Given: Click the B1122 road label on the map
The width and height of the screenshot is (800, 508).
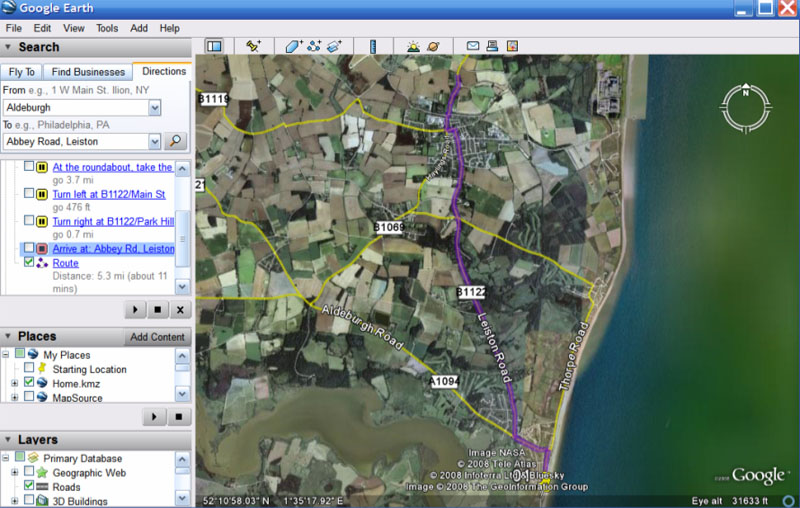Looking at the screenshot, I should point(470,292).
